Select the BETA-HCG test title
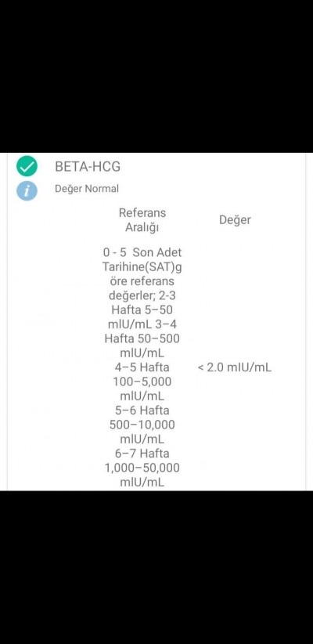Viewport: 313px width, 644px height. pyautogui.click(x=88, y=167)
